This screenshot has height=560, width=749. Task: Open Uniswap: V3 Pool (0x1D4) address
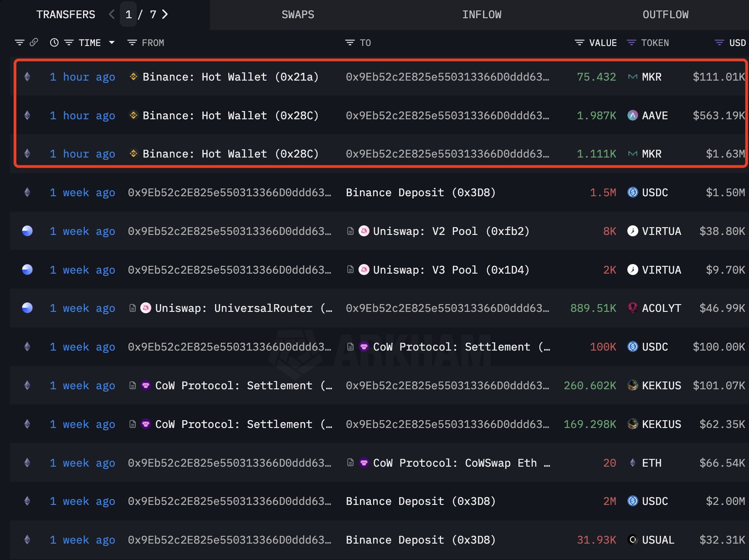click(x=451, y=270)
